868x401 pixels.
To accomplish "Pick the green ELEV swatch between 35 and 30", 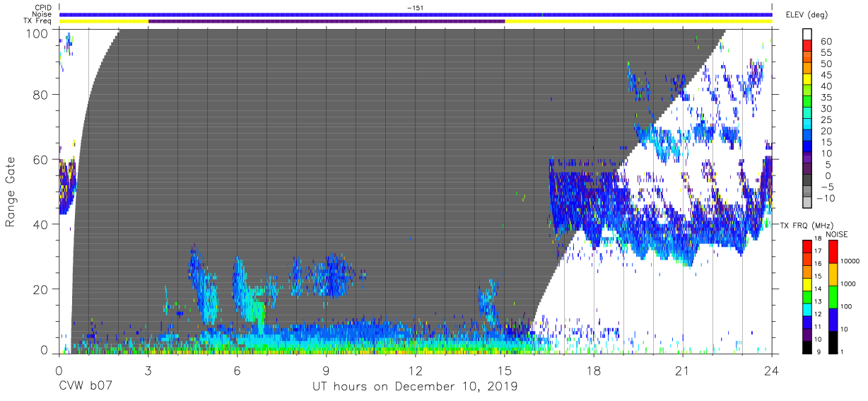I will coord(807,103).
